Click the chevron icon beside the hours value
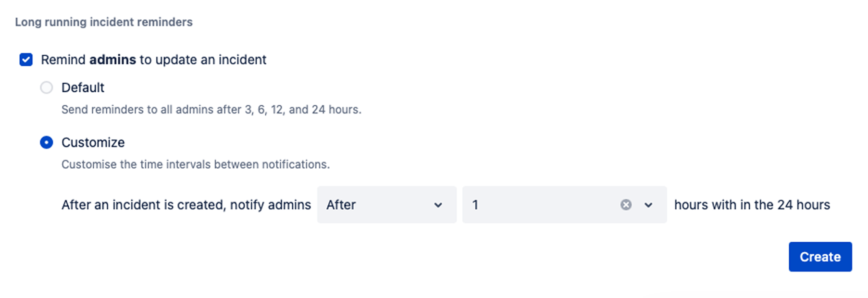Screen dimensions: 868x298 pos(648,205)
